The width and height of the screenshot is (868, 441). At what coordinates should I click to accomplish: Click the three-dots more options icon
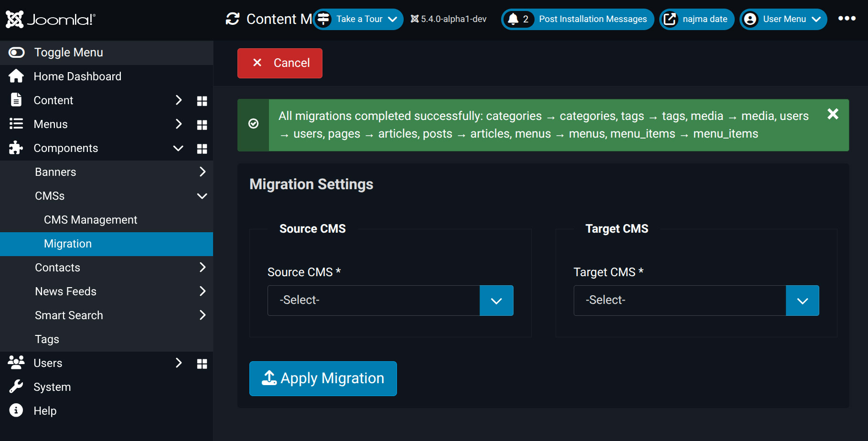pyautogui.click(x=847, y=19)
